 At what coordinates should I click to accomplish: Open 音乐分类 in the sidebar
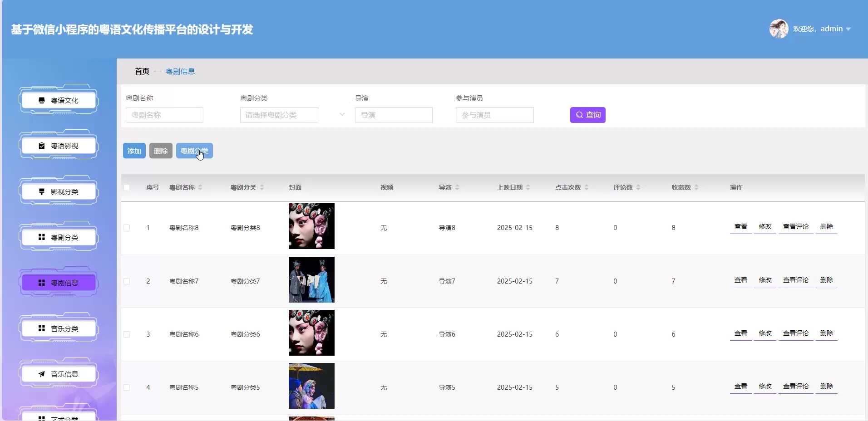tap(59, 328)
